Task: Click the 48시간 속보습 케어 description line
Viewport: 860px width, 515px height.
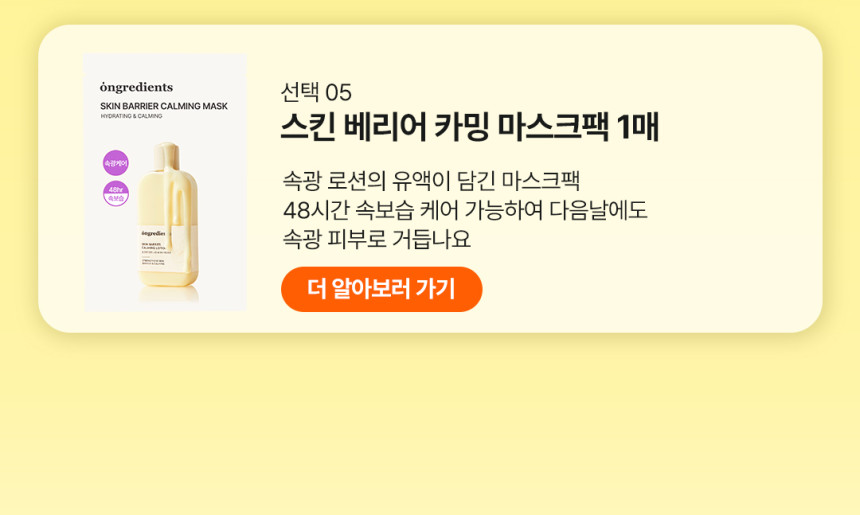Action: (465, 210)
